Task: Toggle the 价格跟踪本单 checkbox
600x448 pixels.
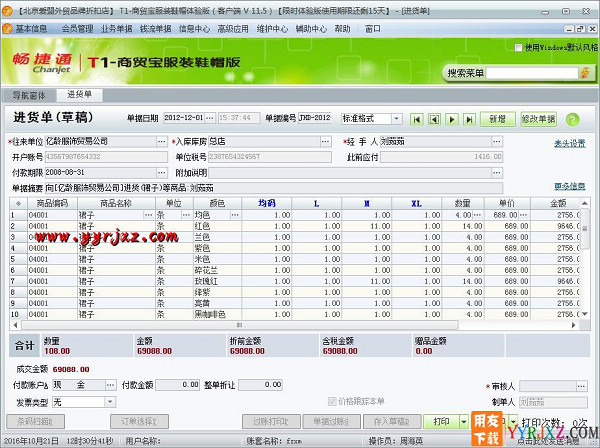Action: [332, 401]
